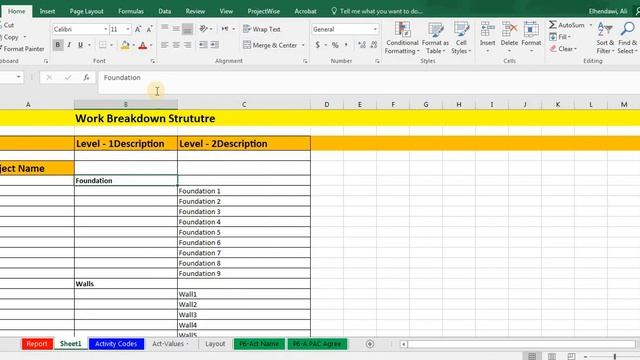
Task: Open the Borders dropdown arrow
Action: (111, 45)
